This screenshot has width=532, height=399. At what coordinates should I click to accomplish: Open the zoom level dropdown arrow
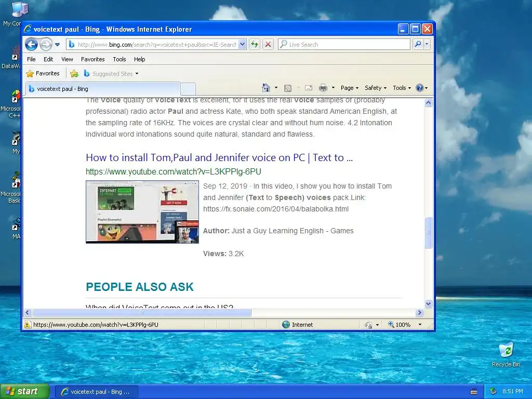click(x=420, y=325)
